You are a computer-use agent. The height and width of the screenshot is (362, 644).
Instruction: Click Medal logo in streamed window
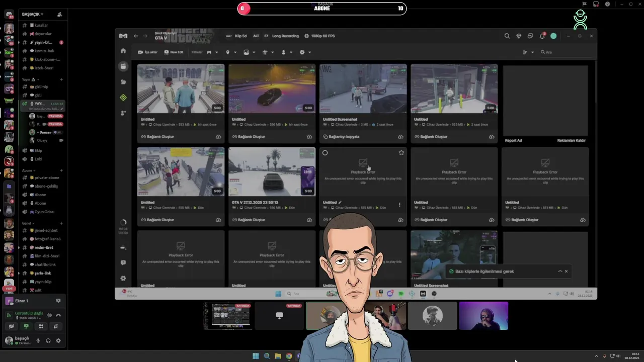(123, 36)
